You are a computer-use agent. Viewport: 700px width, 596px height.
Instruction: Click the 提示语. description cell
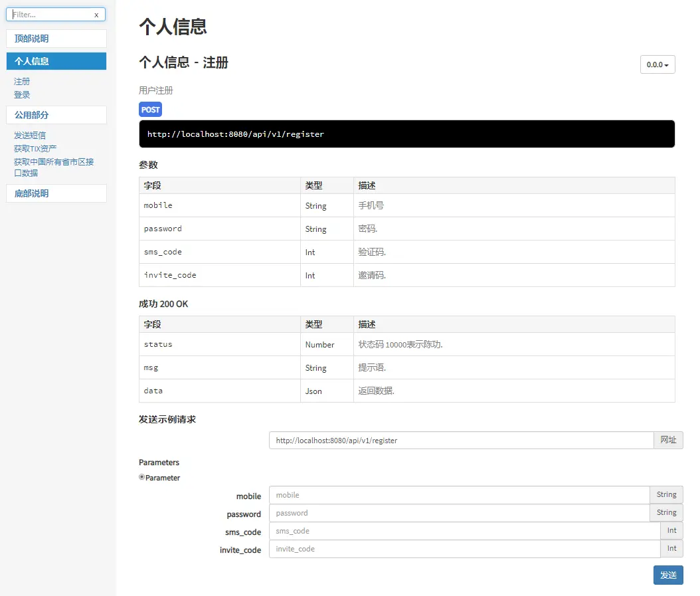point(514,367)
